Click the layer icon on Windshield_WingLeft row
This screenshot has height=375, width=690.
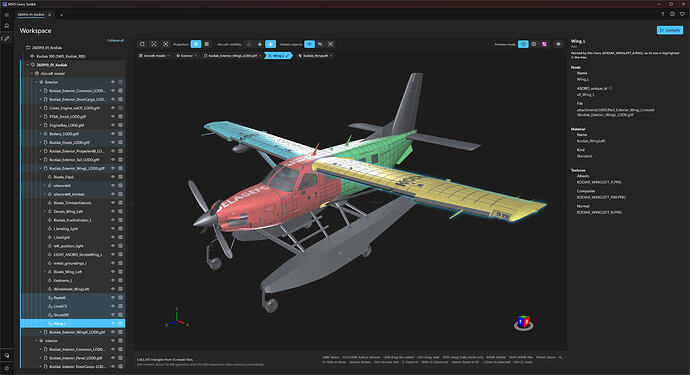(x=121, y=289)
